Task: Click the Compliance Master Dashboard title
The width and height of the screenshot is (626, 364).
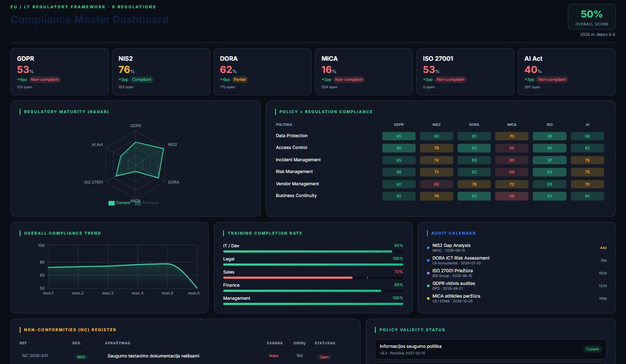Action: [x=90, y=20]
